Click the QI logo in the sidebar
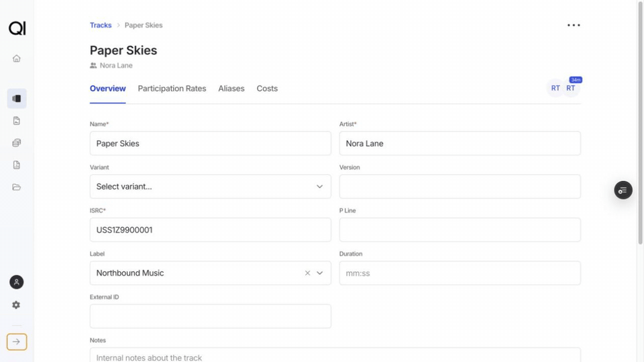This screenshot has width=644, height=362. coord(17,28)
